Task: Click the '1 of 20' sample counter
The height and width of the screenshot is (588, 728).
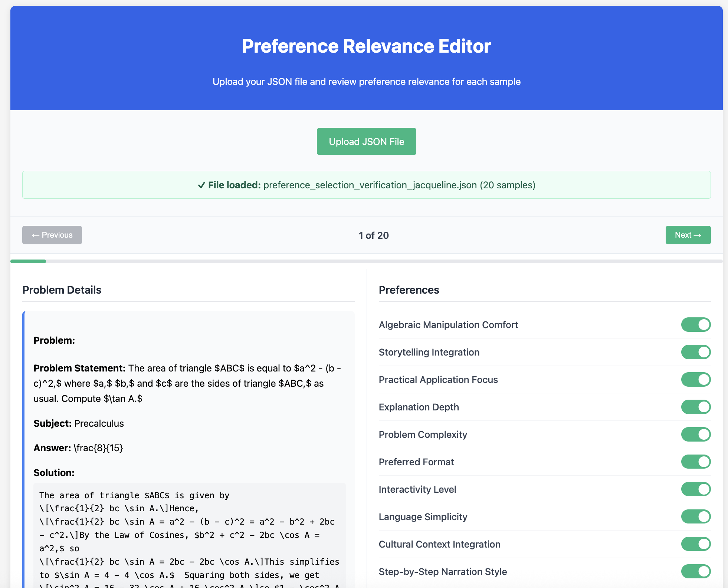Action: (x=373, y=235)
